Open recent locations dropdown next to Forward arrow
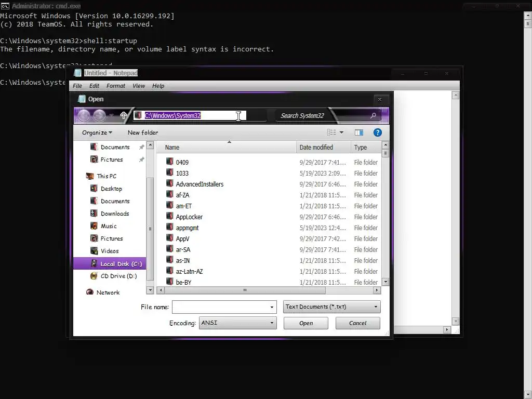 pos(112,116)
